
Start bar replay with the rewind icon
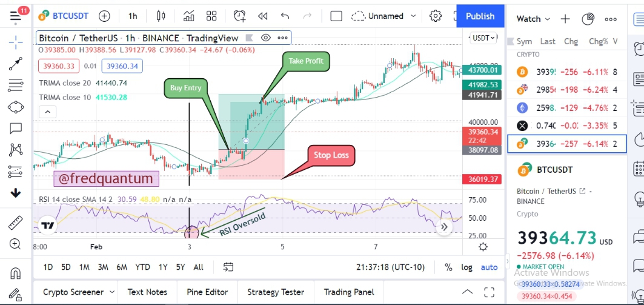coord(262,16)
